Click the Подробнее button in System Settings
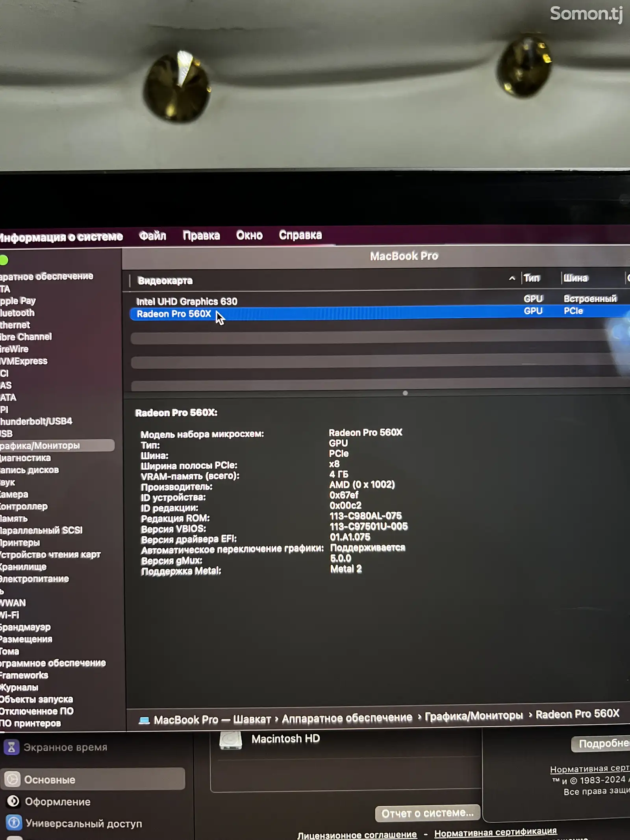The image size is (630, 840). (x=601, y=744)
